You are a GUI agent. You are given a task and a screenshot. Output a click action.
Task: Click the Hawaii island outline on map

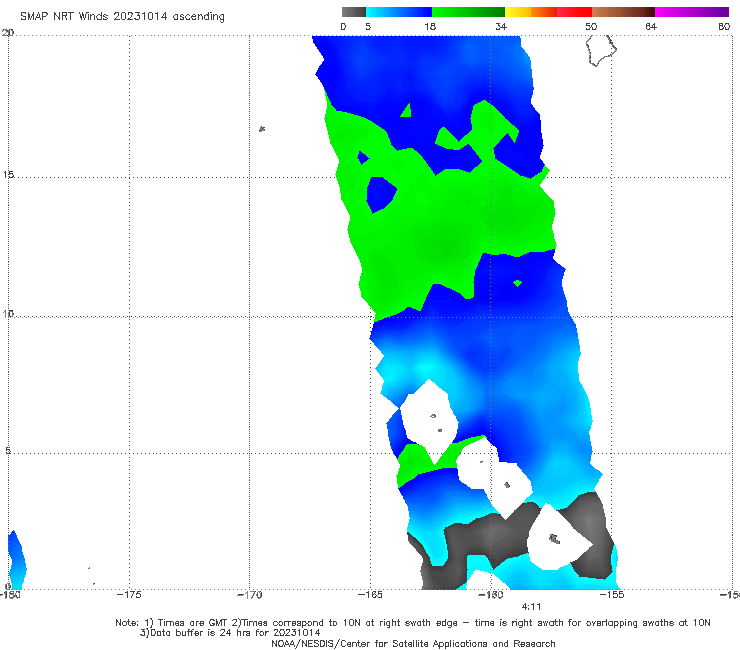601,51
